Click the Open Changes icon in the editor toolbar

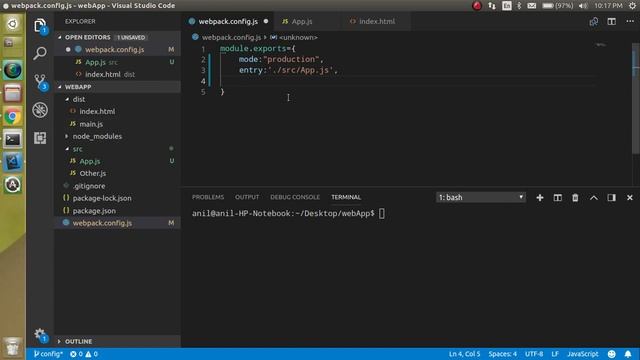[x=593, y=22]
